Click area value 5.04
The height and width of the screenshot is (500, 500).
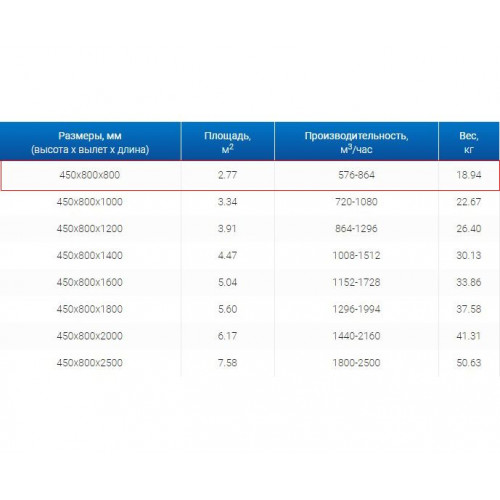coord(228,282)
